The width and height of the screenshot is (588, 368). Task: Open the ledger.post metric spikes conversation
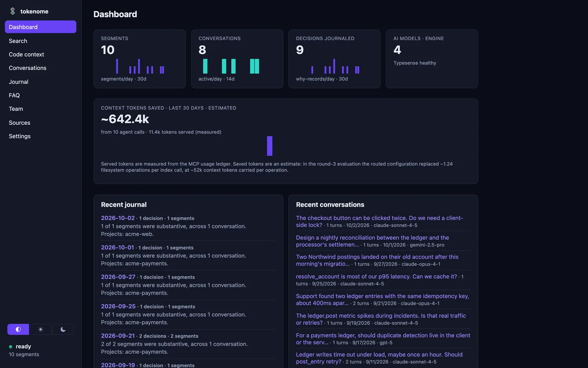(x=381, y=319)
